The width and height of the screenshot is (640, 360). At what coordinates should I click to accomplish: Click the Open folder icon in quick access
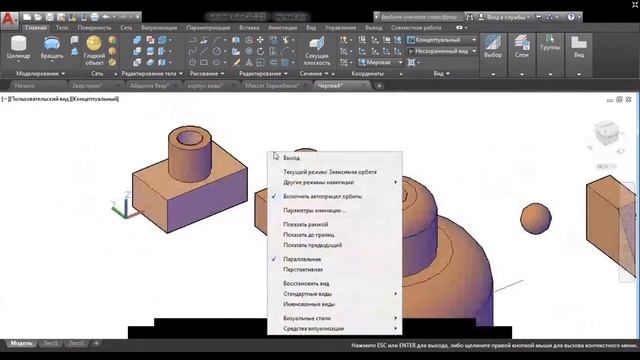[x=38, y=17]
